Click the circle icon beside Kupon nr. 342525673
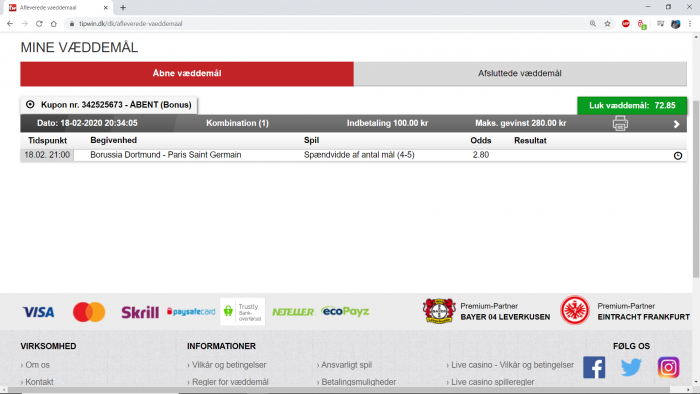 coord(30,104)
